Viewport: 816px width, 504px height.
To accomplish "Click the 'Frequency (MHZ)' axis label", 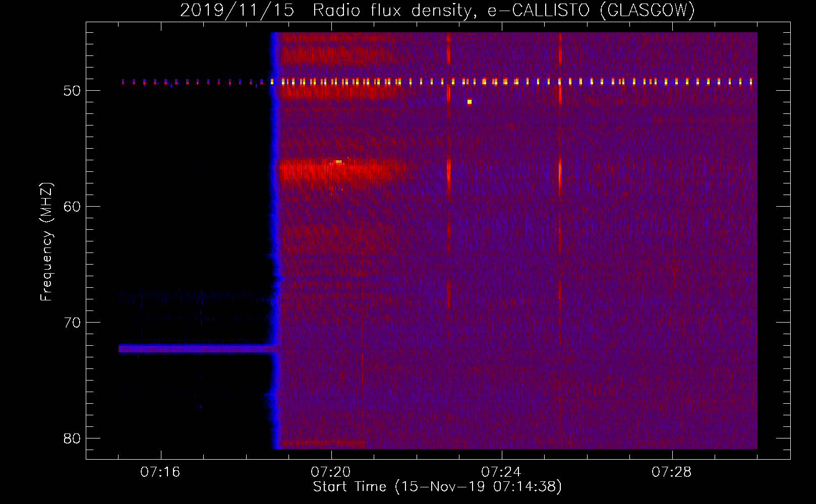I will pos(46,242).
